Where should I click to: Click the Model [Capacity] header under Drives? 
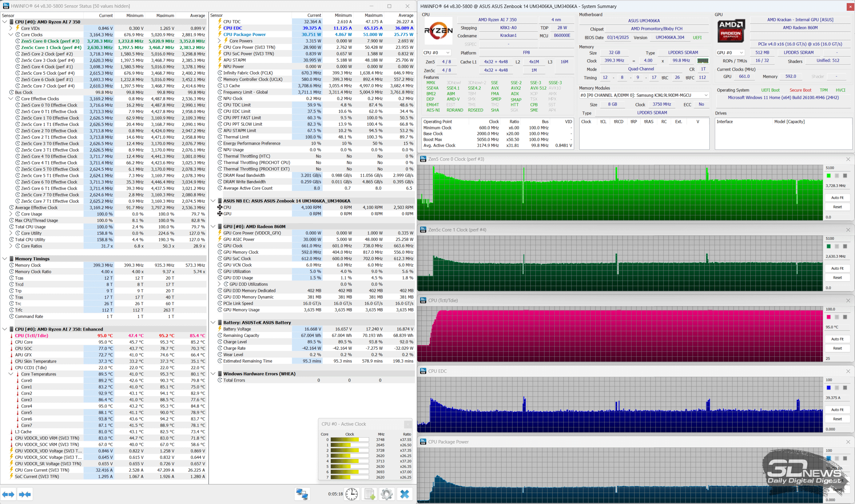click(x=789, y=122)
